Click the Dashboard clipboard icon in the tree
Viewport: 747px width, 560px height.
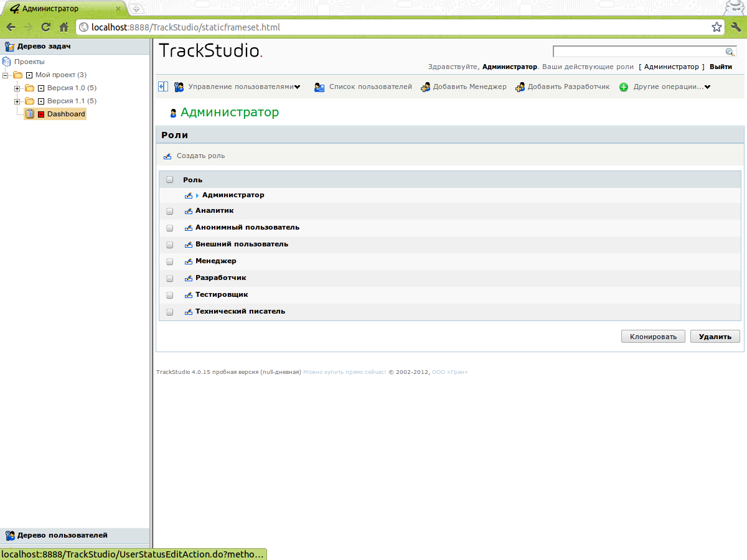[x=29, y=114]
